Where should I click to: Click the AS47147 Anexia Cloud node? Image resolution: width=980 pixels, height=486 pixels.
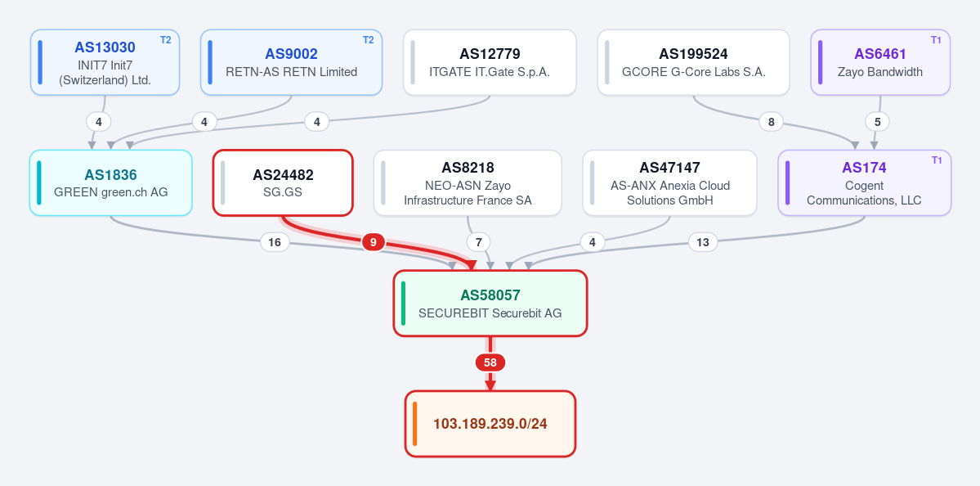tap(669, 182)
